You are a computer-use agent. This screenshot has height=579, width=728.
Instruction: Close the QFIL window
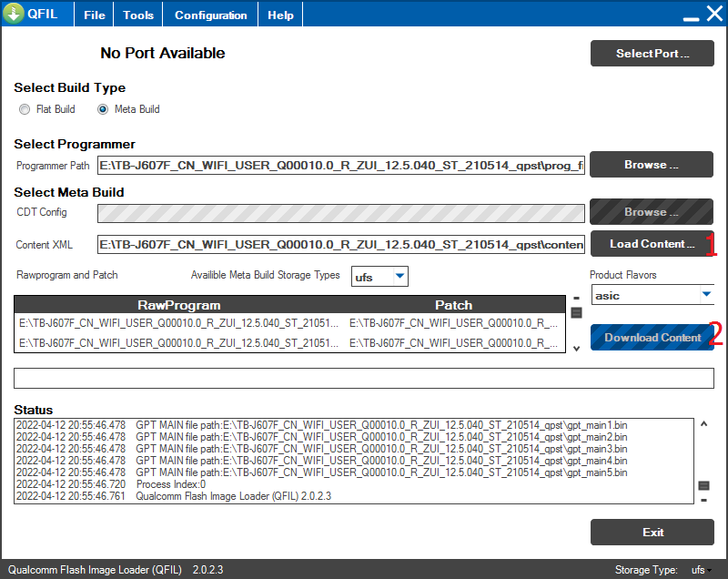(714, 14)
